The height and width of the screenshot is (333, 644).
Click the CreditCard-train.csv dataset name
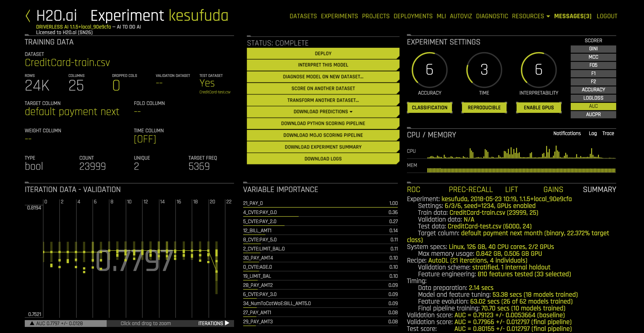pyautogui.click(x=67, y=63)
